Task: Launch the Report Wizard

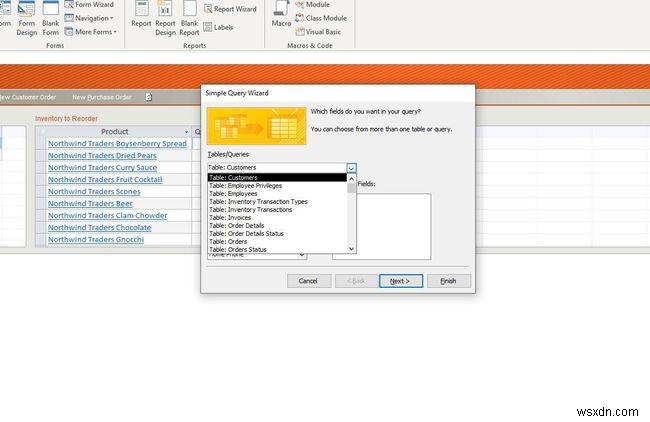Action: tap(230, 9)
